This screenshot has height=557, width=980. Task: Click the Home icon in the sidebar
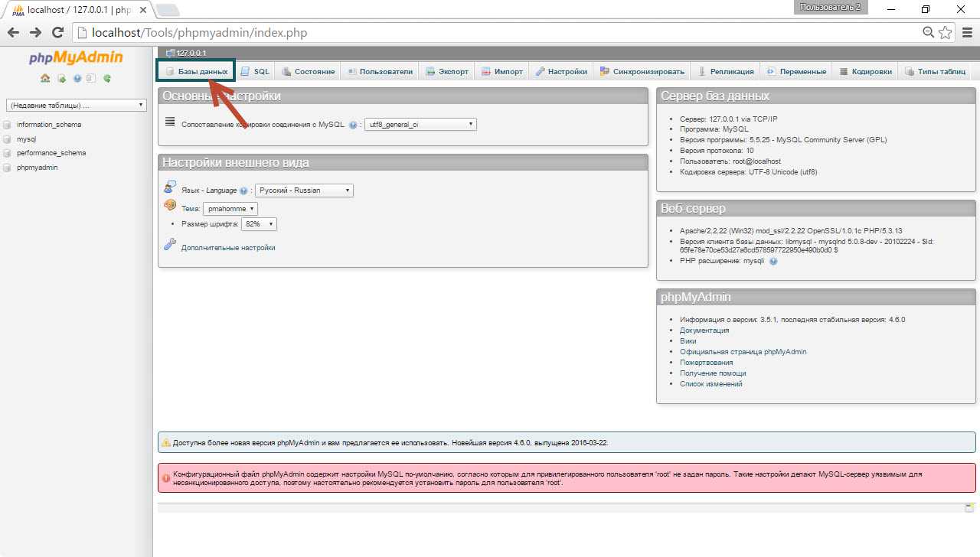(x=45, y=78)
